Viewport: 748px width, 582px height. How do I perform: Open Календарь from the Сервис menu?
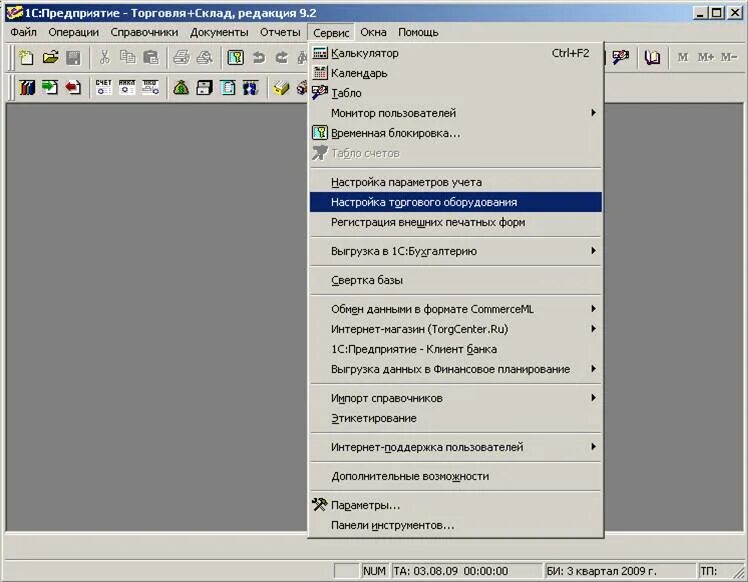click(x=456, y=73)
